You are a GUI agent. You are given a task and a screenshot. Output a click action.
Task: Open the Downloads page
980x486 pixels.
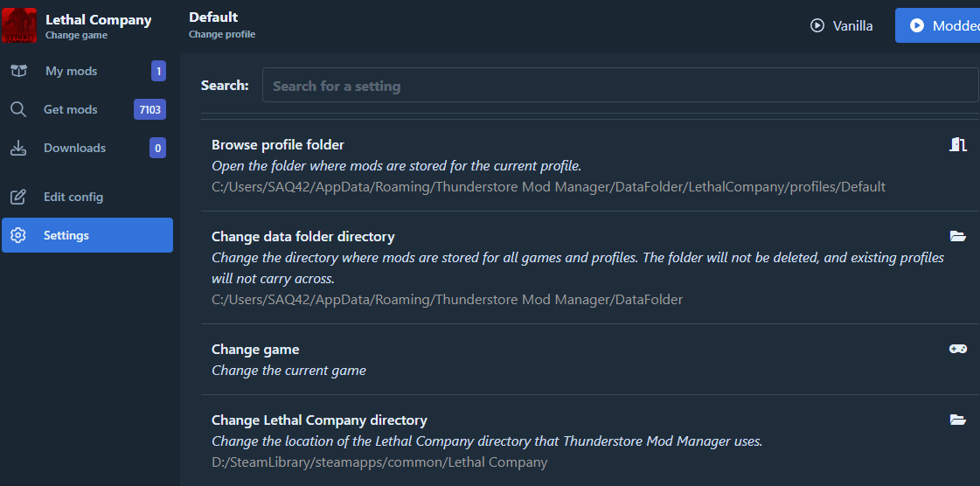pos(74,148)
